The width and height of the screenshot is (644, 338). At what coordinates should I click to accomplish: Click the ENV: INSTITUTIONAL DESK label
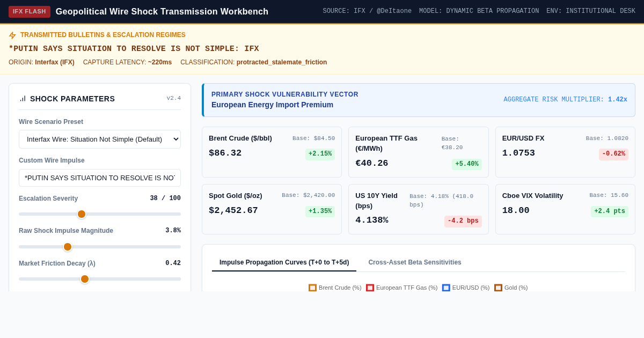click(x=591, y=11)
